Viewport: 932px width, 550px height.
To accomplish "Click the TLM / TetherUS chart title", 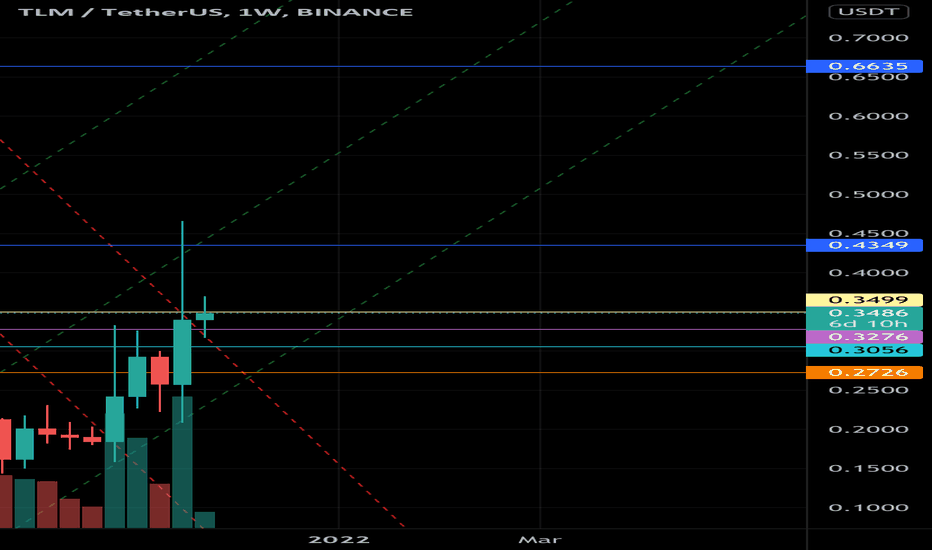I will (216, 12).
